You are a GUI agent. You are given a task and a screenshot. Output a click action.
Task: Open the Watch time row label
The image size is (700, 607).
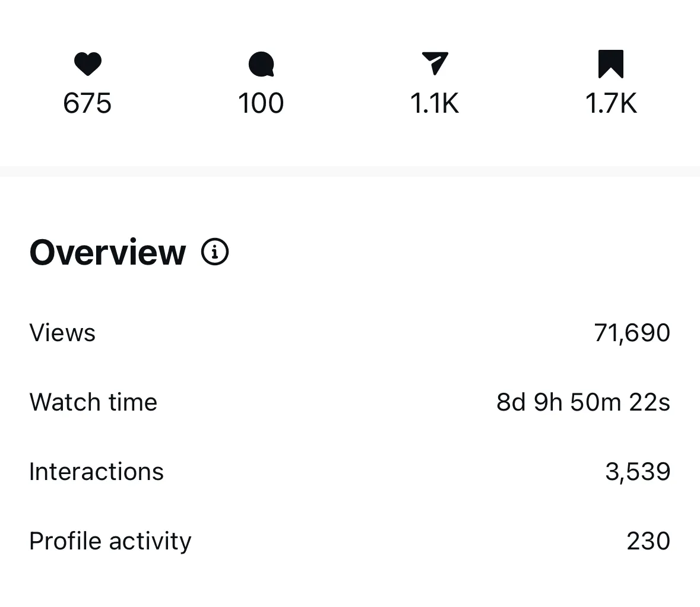click(93, 402)
